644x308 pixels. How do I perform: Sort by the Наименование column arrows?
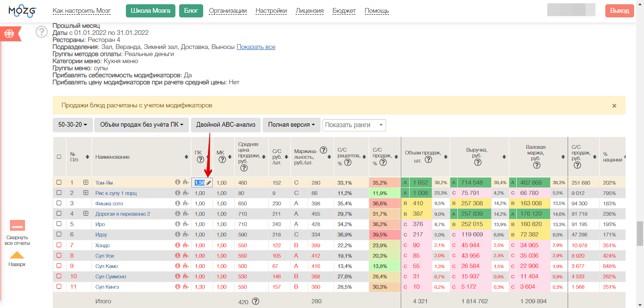186,157
